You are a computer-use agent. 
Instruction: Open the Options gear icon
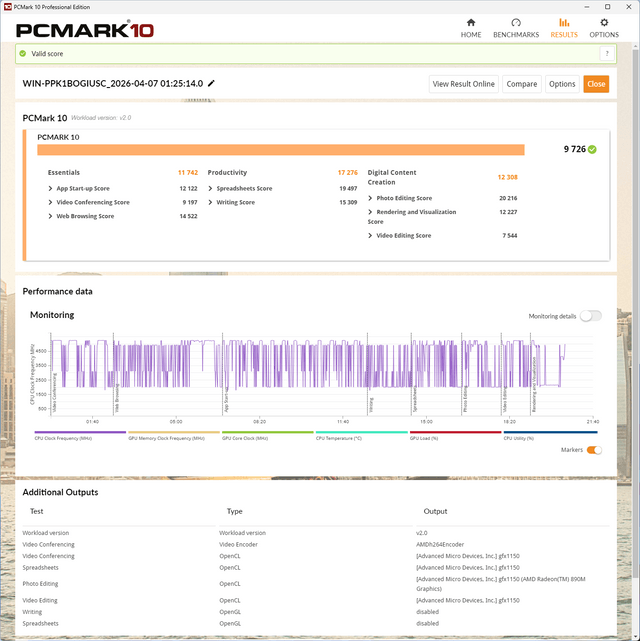click(604, 22)
